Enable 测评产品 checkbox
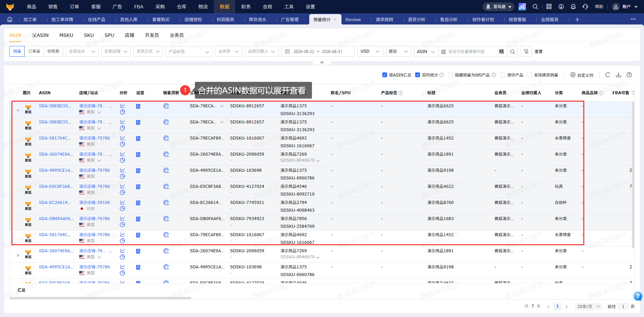Viewport: 644px width, 317px height. point(503,75)
